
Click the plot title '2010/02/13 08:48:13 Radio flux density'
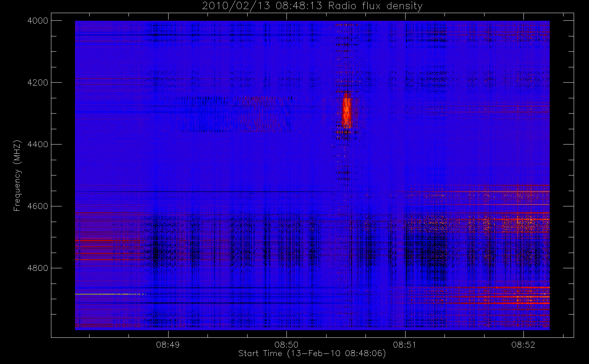312,6
